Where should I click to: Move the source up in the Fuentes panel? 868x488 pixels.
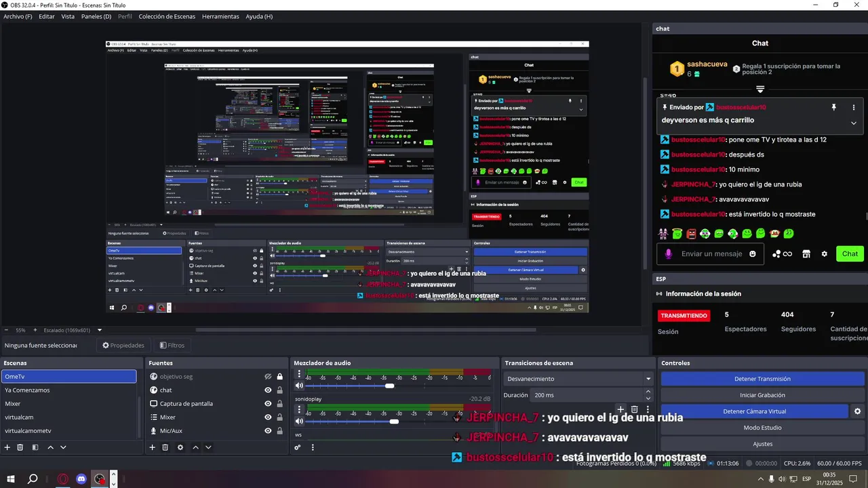coord(196,447)
